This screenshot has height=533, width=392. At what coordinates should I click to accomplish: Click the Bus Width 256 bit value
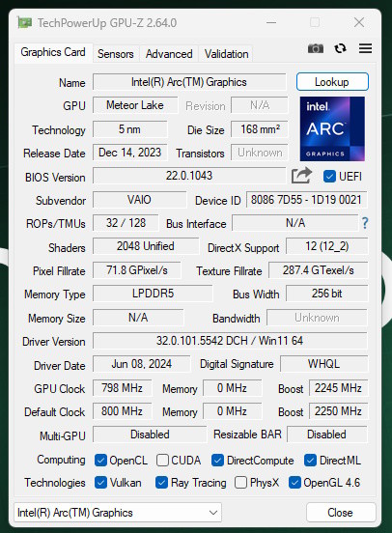click(326, 294)
